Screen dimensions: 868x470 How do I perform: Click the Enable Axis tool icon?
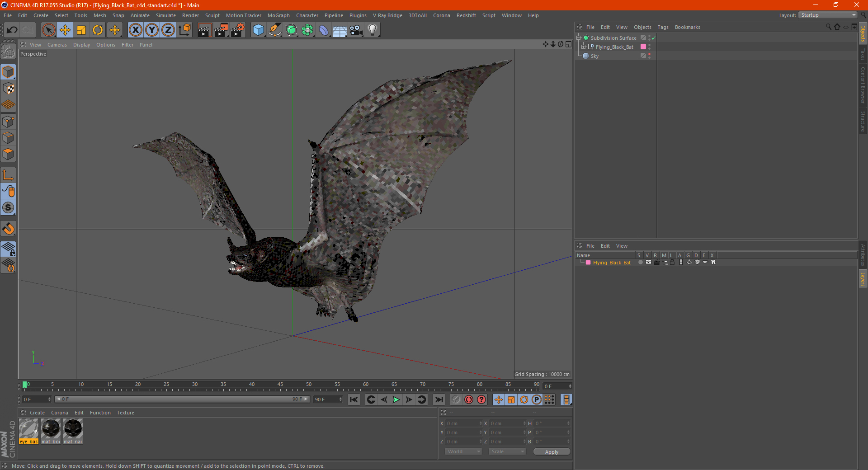8,175
